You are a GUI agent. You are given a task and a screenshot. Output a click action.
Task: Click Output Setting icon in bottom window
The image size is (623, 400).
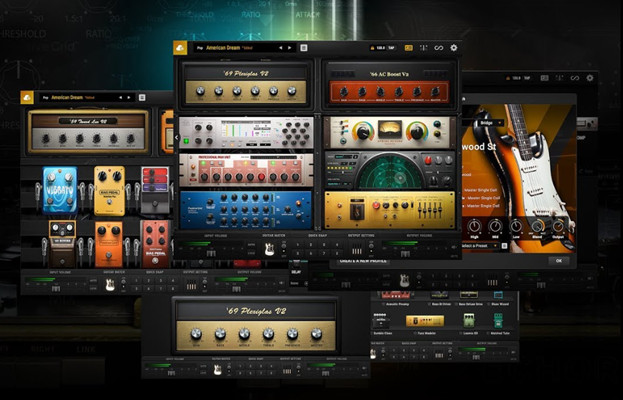(286, 370)
